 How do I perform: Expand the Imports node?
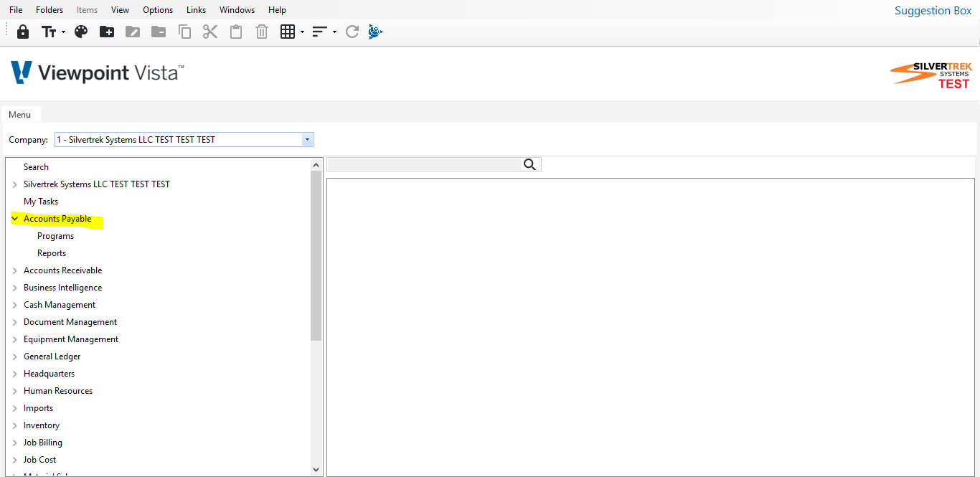[x=15, y=408]
